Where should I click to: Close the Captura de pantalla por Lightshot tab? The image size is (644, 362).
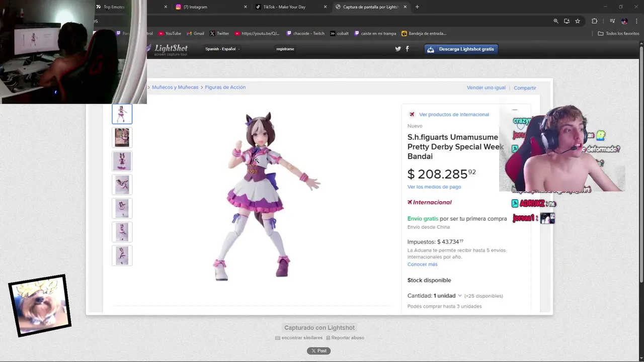pos(405,7)
